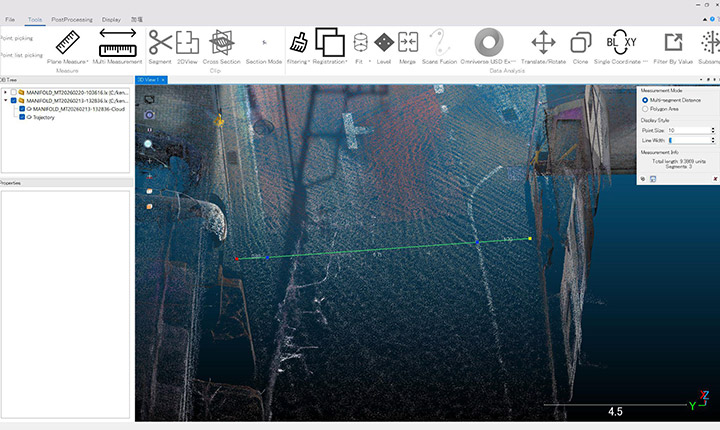The height and width of the screenshot is (430, 720).
Task: Uncheck the MANIFOLD_MT20260213-132836.lx checkbox
Action: [x=14, y=101]
